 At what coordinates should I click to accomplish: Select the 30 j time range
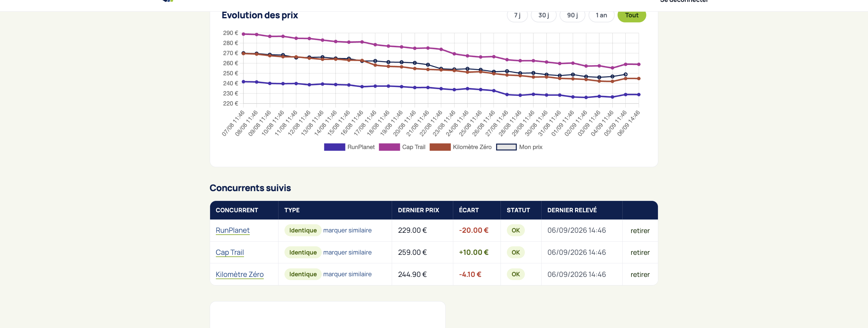543,15
